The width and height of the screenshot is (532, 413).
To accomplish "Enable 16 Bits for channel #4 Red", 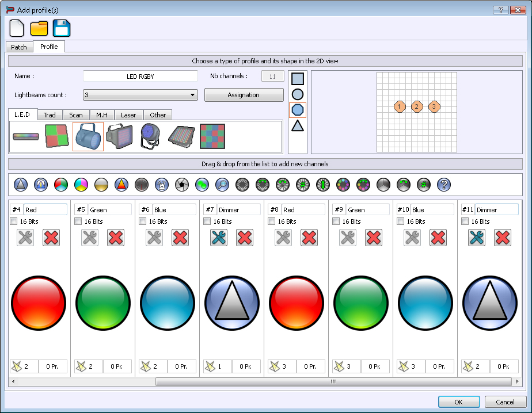I will (14, 221).
